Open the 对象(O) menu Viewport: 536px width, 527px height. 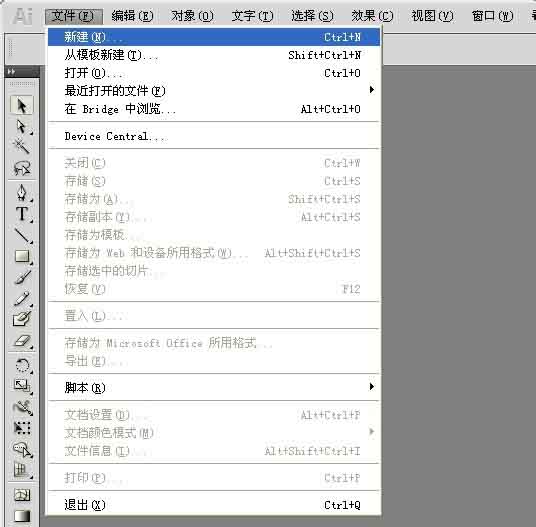(x=192, y=16)
